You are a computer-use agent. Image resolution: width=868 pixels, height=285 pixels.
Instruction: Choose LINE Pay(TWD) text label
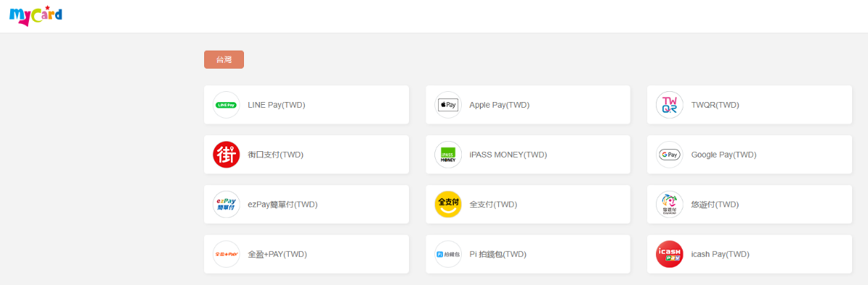coord(277,105)
